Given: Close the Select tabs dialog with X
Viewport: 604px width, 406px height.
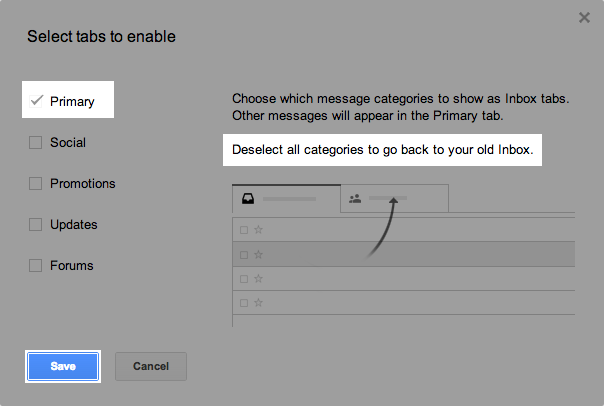Looking at the screenshot, I should point(584,17).
